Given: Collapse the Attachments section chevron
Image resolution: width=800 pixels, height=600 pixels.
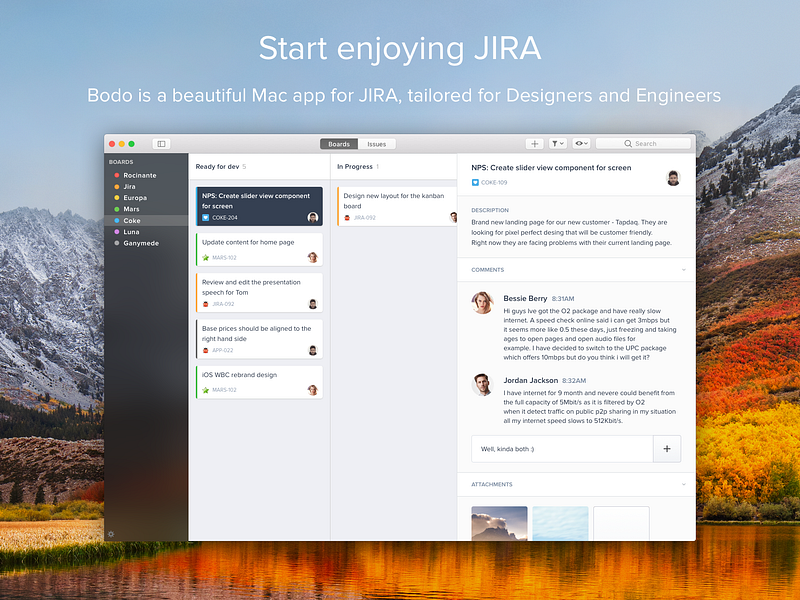Looking at the screenshot, I should [684, 484].
